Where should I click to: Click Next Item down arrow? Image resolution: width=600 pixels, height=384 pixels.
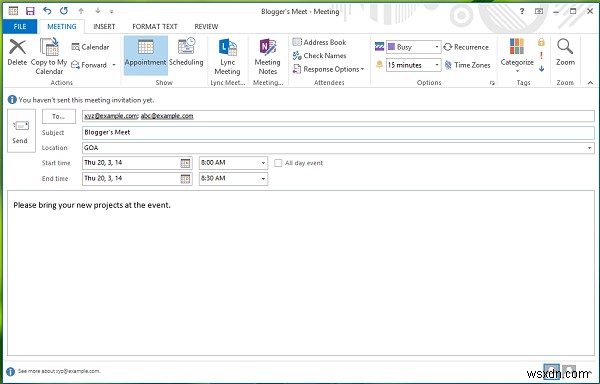[98, 11]
